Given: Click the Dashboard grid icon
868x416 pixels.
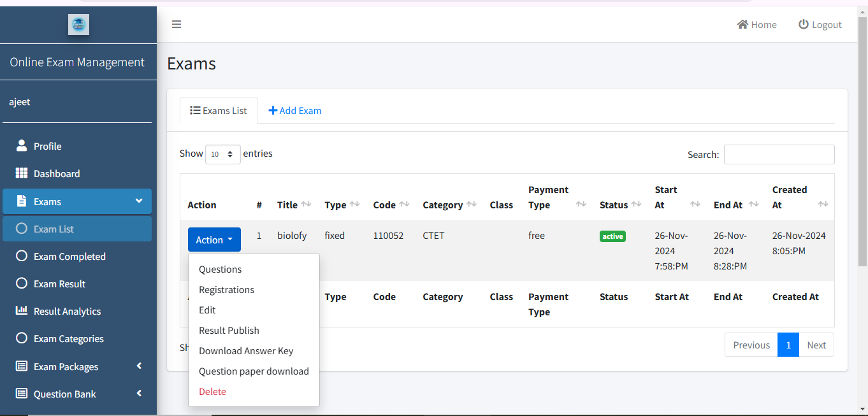Looking at the screenshot, I should [x=22, y=173].
